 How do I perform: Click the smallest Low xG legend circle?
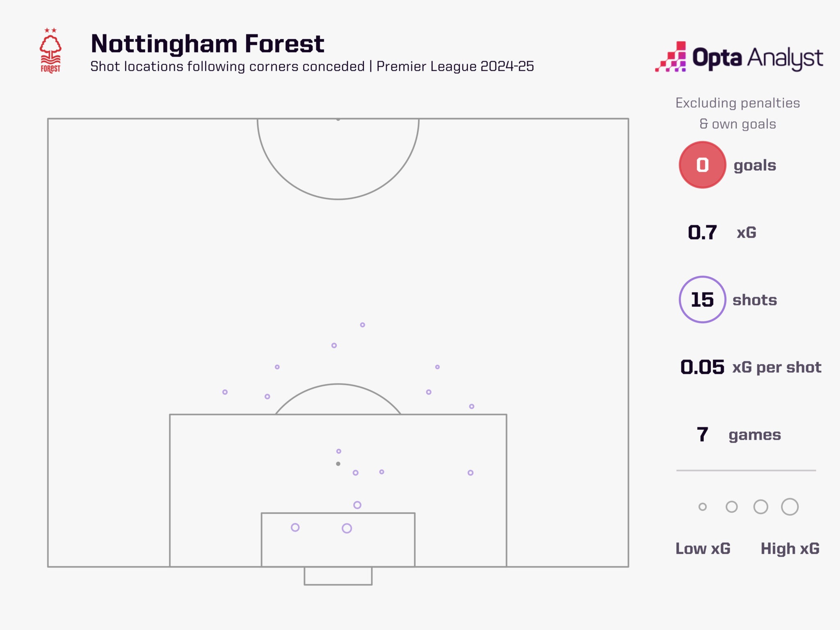tap(703, 507)
